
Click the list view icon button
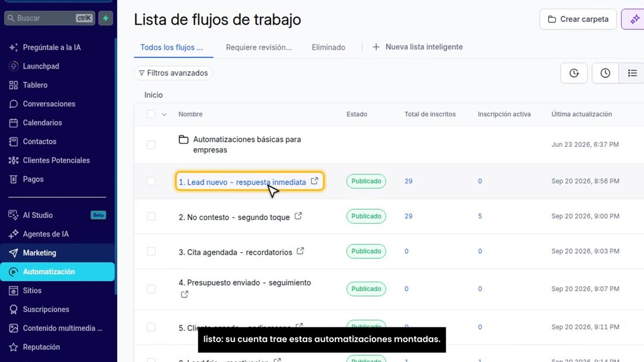[632, 73]
